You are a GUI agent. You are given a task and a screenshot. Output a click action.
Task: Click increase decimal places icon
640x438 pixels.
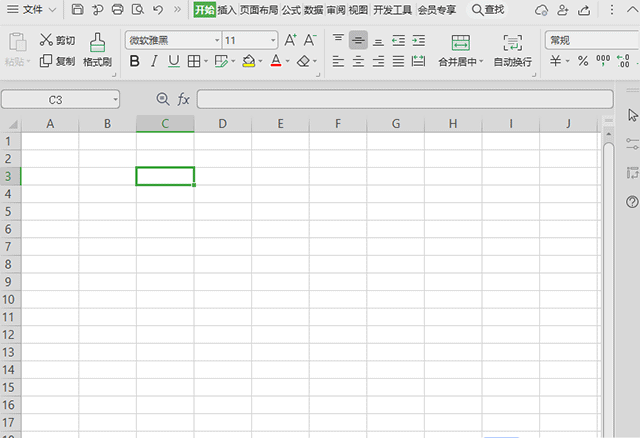coord(623,61)
